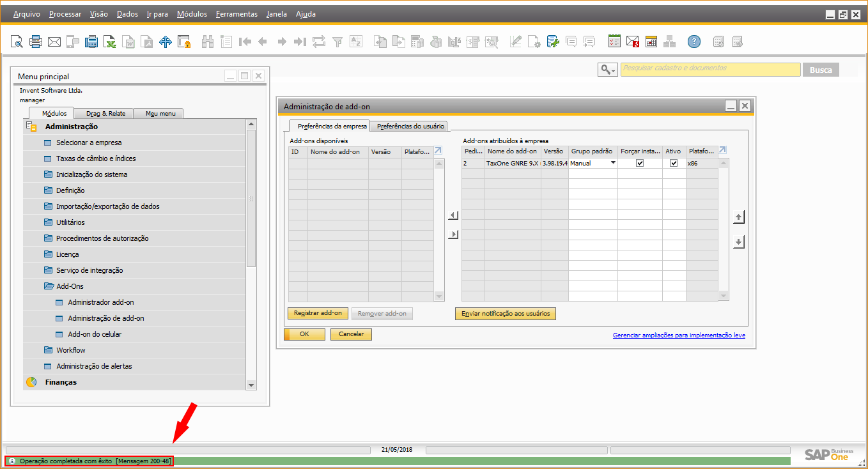Switch to Meu menu tab
Screen dimensions: 868x469
click(160, 114)
